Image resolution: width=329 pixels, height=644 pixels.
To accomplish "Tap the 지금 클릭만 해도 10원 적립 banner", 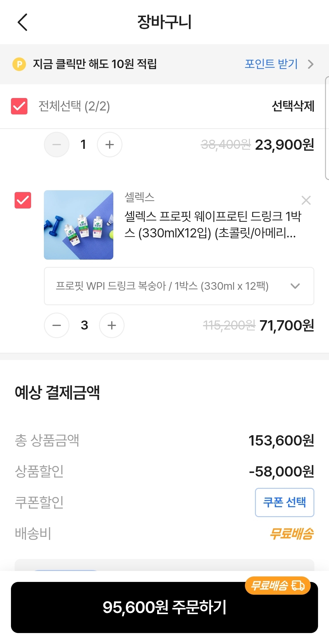I will (x=164, y=64).
